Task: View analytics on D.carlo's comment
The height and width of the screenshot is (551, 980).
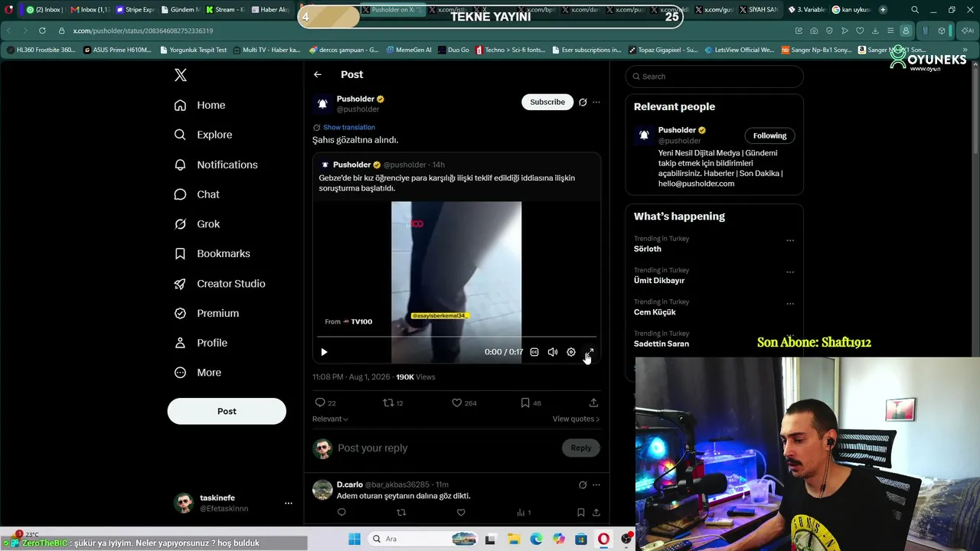Action: [x=524, y=513]
